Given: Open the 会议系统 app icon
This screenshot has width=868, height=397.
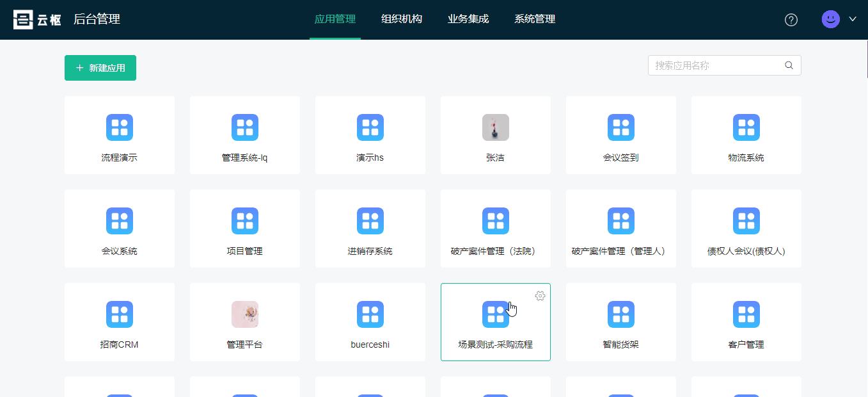Looking at the screenshot, I should coord(120,221).
